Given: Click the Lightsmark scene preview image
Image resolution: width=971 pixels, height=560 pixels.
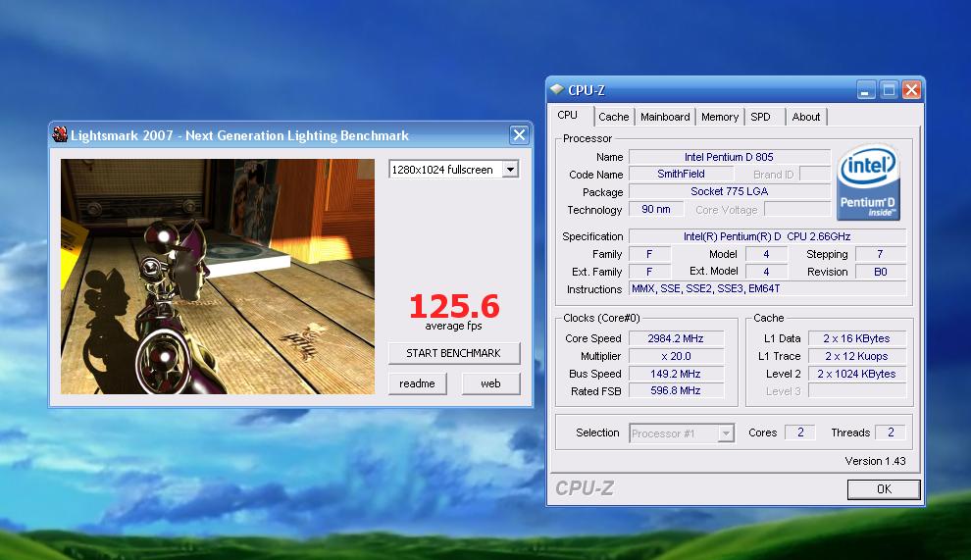Looking at the screenshot, I should 218,277.
